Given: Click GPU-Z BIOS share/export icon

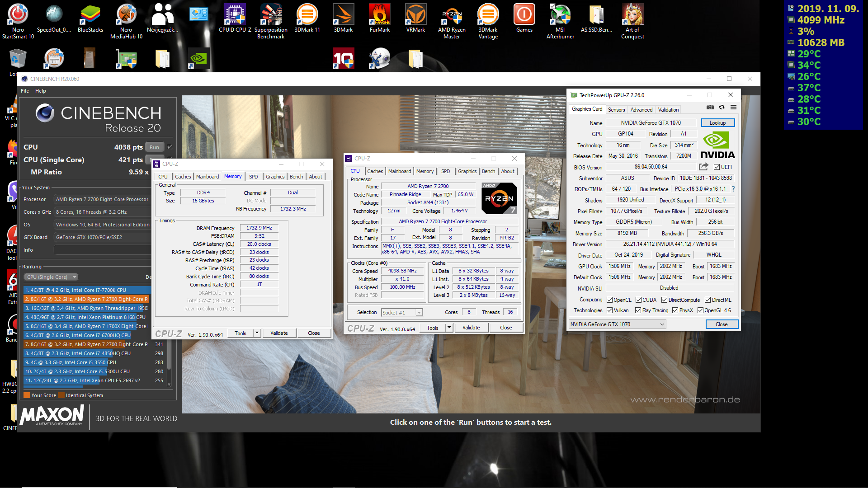Looking at the screenshot, I should (x=703, y=167).
